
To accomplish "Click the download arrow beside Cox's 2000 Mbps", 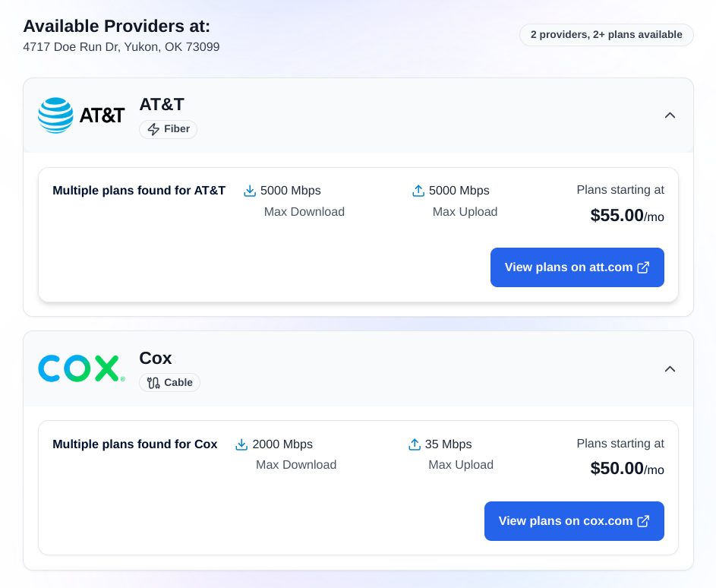I will (x=241, y=444).
